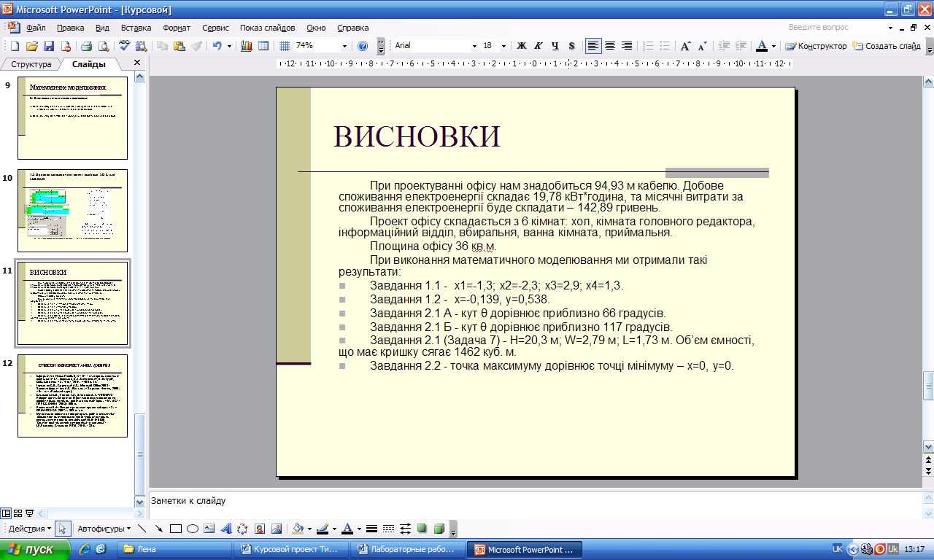This screenshot has height=560, width=934.
Task: Toggle text shadow (S button)
Action: tap(571, 46)
